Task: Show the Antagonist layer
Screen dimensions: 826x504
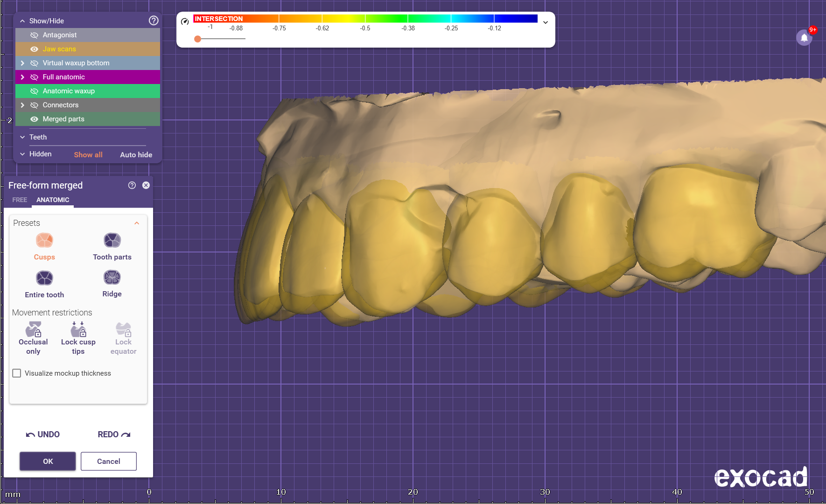Action: [34, 35]
